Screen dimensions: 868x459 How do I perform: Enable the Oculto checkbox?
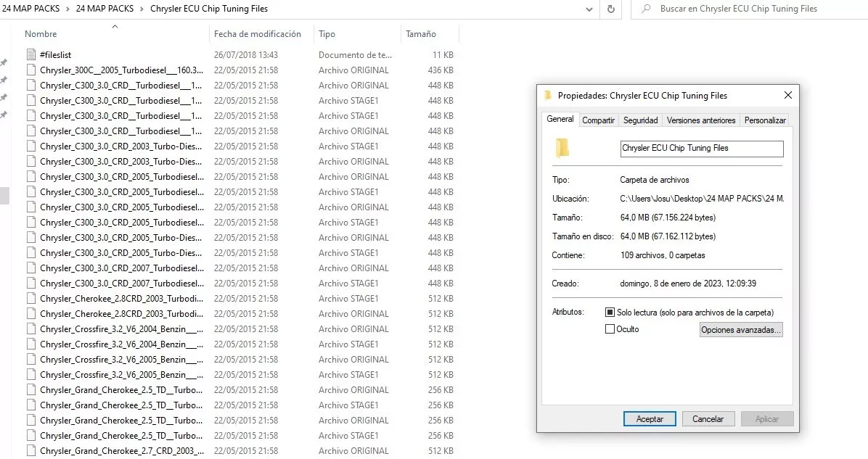(610, 329)
